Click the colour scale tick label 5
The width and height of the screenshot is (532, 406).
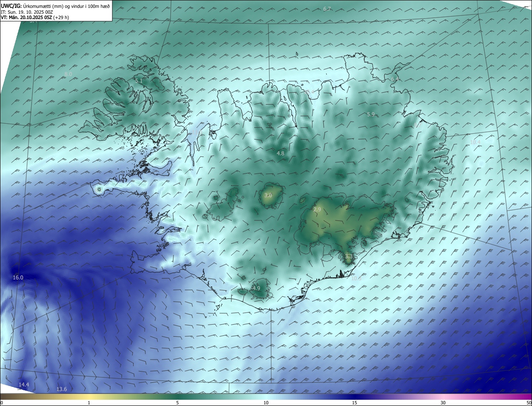tap(177, 403)
